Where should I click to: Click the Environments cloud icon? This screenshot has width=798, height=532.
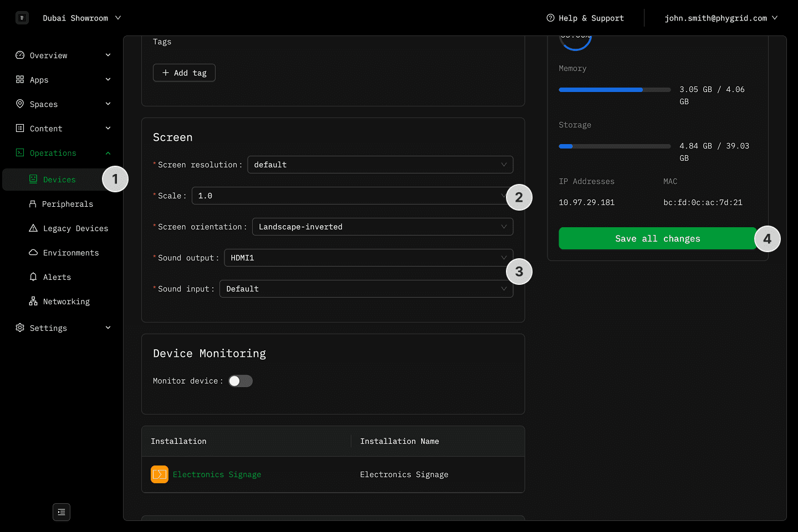[x=33, y=252]
